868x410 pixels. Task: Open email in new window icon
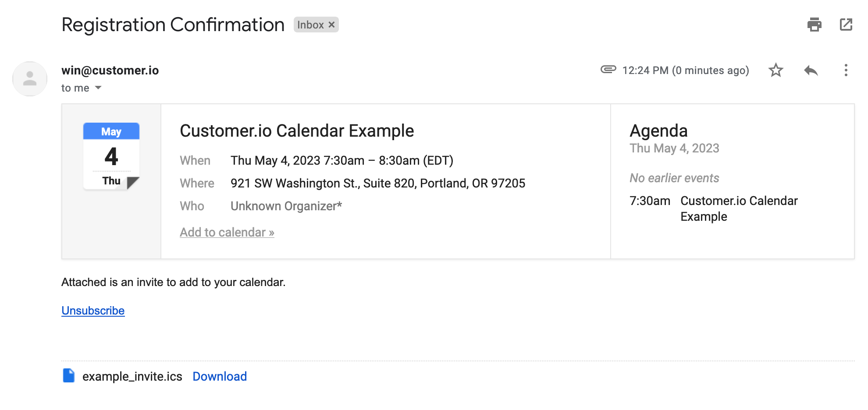click(846, 25)
